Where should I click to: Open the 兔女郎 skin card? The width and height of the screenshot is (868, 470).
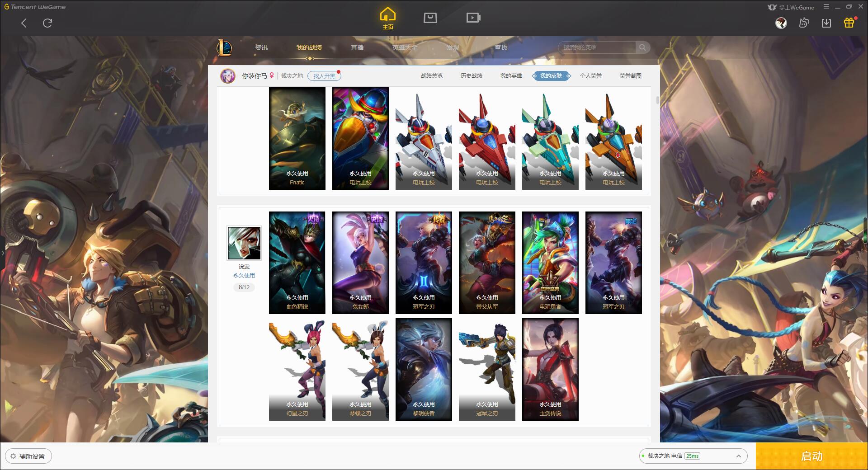[360, 263]
